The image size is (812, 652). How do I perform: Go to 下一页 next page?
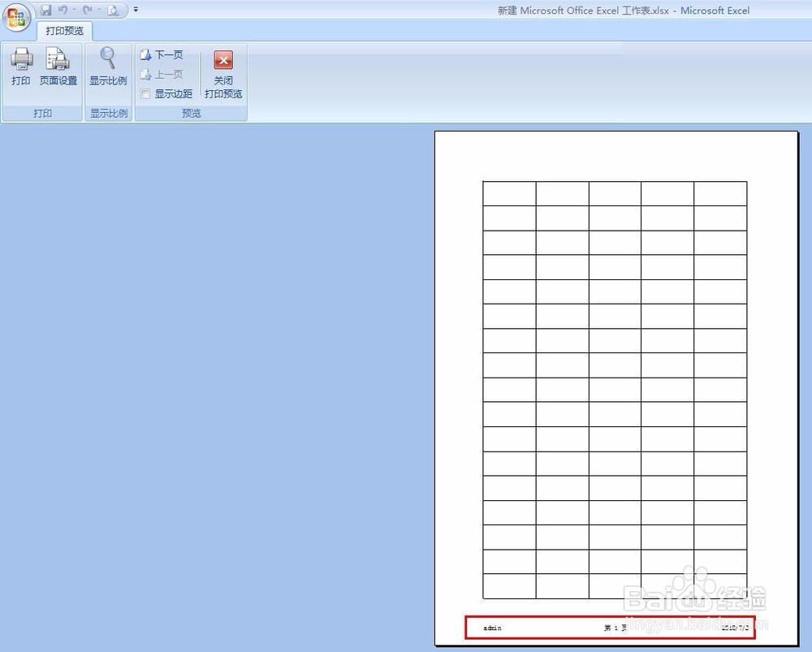click(x=162, y=55)
